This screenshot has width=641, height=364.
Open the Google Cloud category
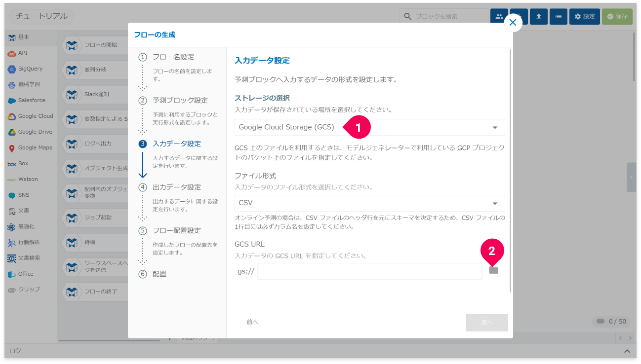pos(30,116)
